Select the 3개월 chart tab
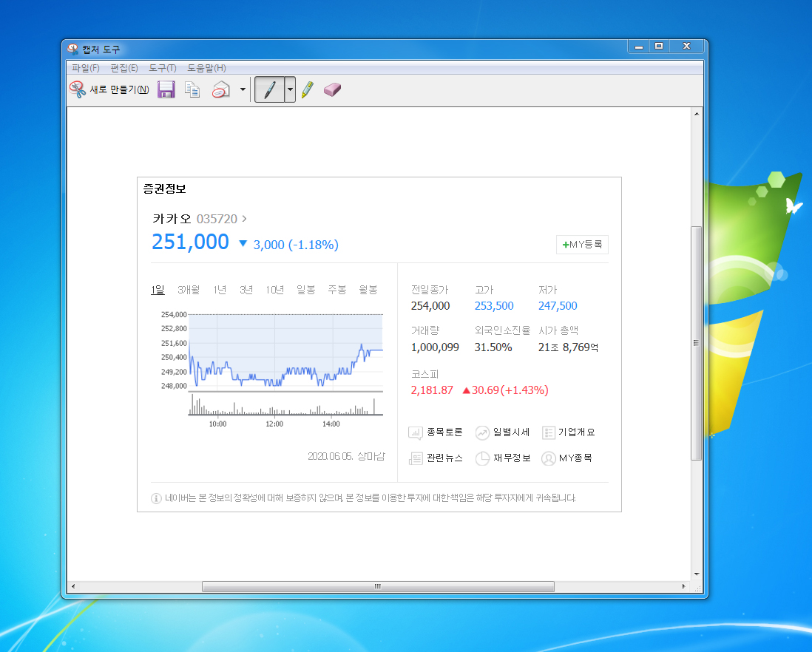 189,290
